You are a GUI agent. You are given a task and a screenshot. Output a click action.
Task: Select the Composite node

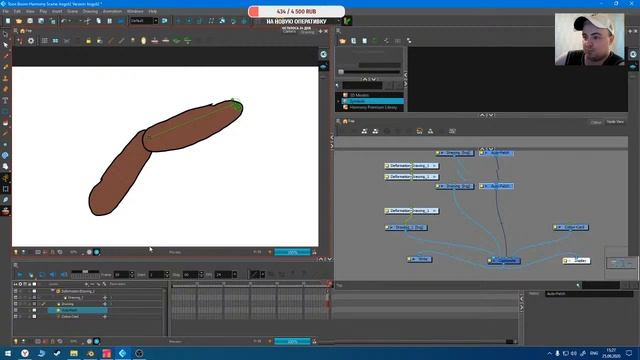504,260
